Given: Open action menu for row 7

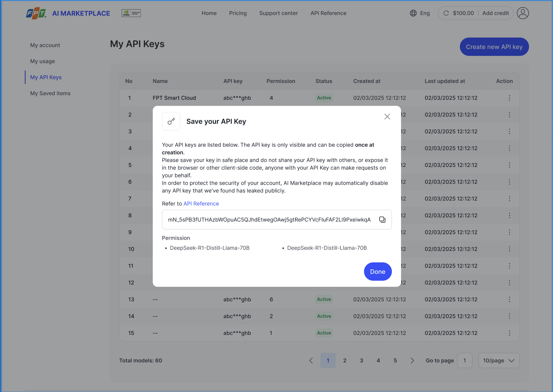Looking at the screenshot, I should pos(509,199).
